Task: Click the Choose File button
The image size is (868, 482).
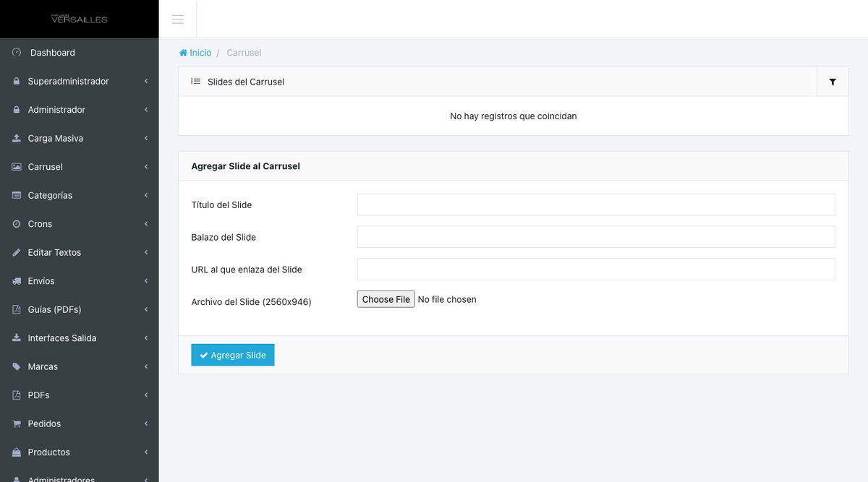Action: point(386,299)
